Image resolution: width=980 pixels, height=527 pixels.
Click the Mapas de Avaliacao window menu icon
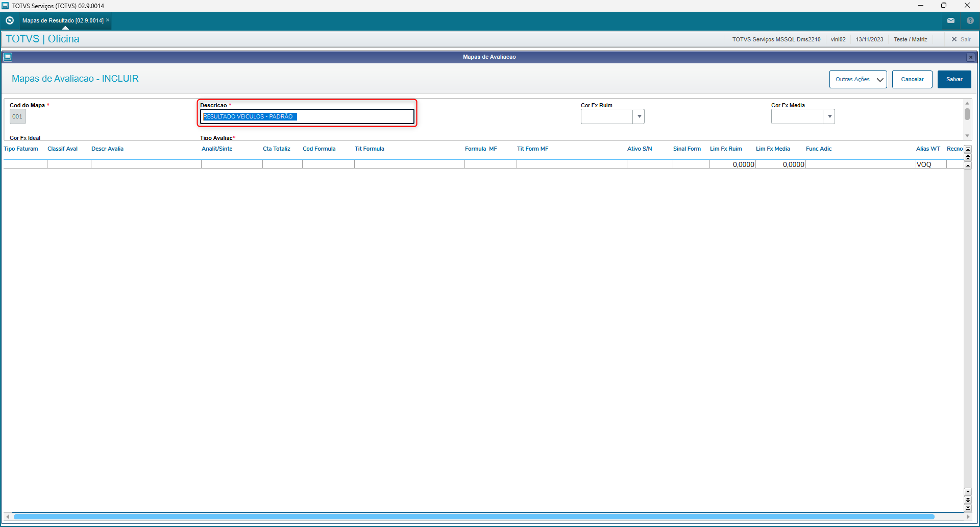pyautogui.click(x=8, y=57)
